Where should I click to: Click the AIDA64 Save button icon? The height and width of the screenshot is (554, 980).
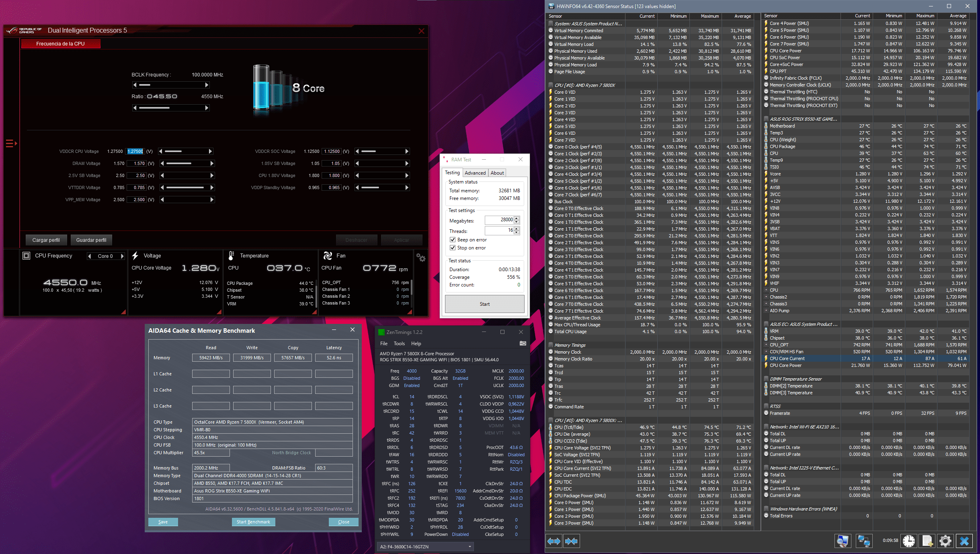point(164,521)
